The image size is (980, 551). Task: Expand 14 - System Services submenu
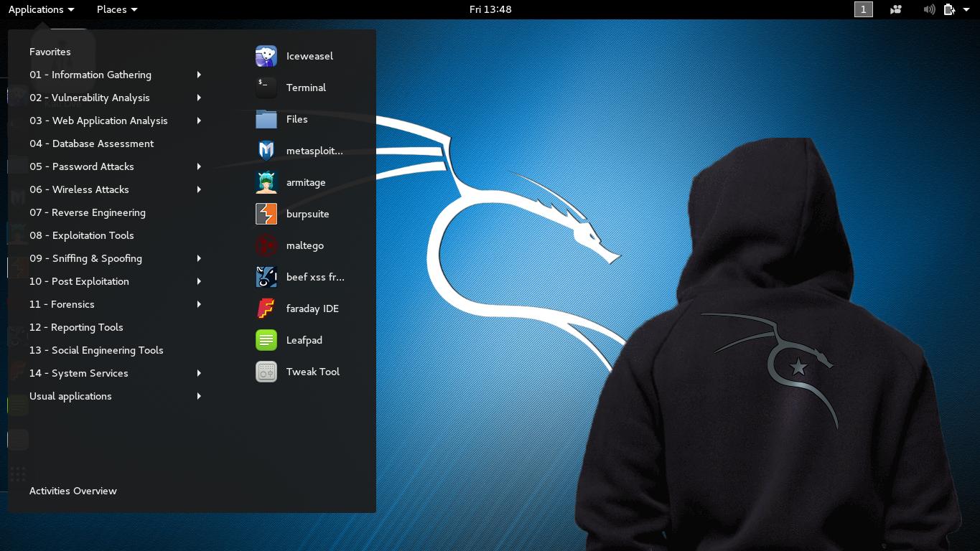click(116, 373)
